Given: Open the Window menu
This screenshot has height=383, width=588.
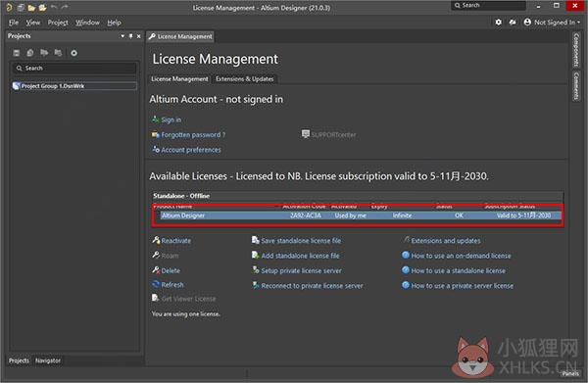Looking at the screenshot, I should (87, 23).
